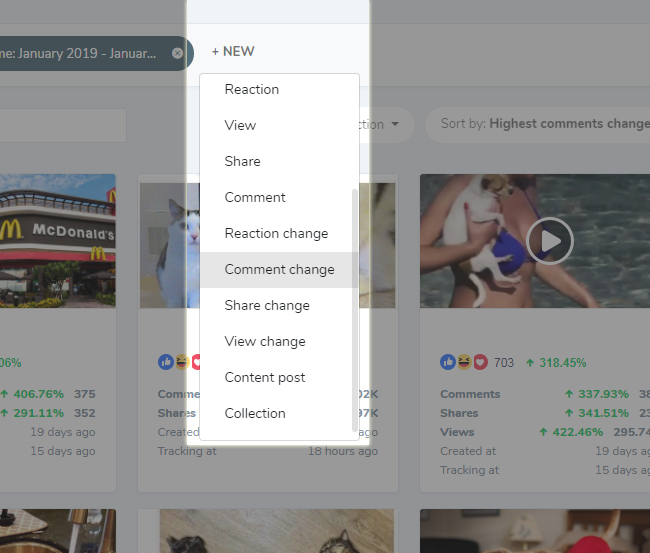
Task: Choose Collection from the dropdown
Action: click(x=279, y=413)
